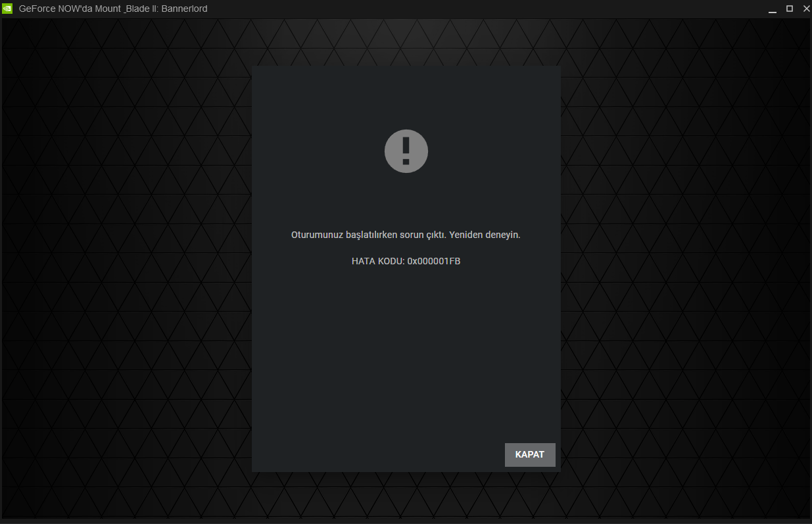Viewport: 812px width, 524px height.
Task: Maximize the GeForce NOW window
Action: pyautogui.click(x=790, y=9)
